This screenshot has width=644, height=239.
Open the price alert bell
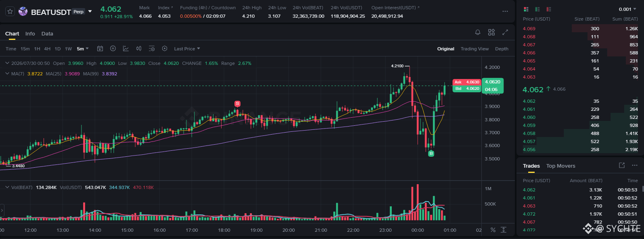pos(478,32)
